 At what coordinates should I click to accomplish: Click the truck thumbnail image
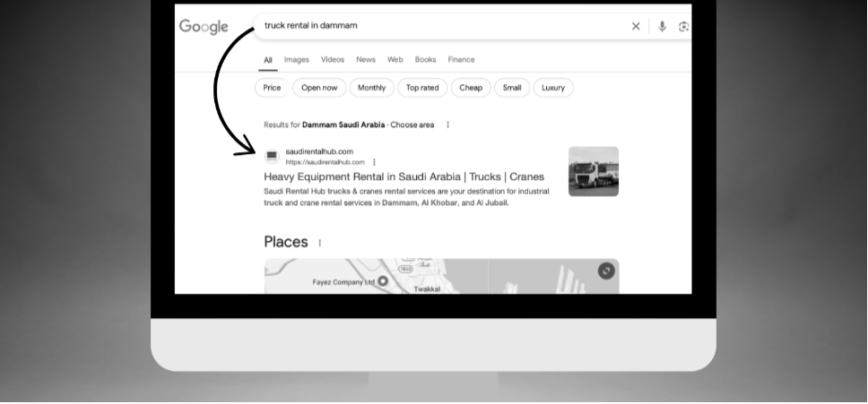[594, 171]
